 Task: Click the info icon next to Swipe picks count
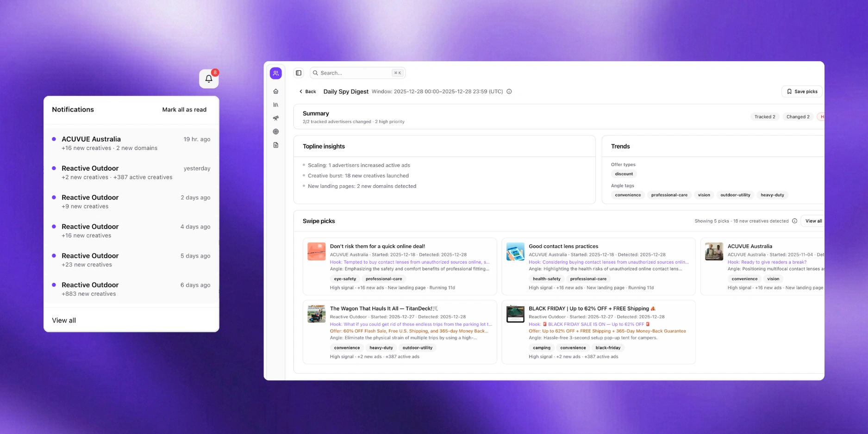coord(795,221)
